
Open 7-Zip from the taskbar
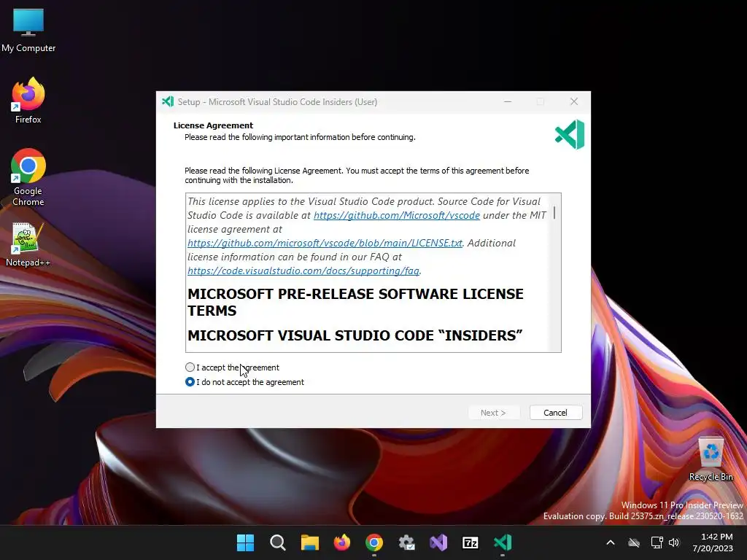click(x=471, y=542)
